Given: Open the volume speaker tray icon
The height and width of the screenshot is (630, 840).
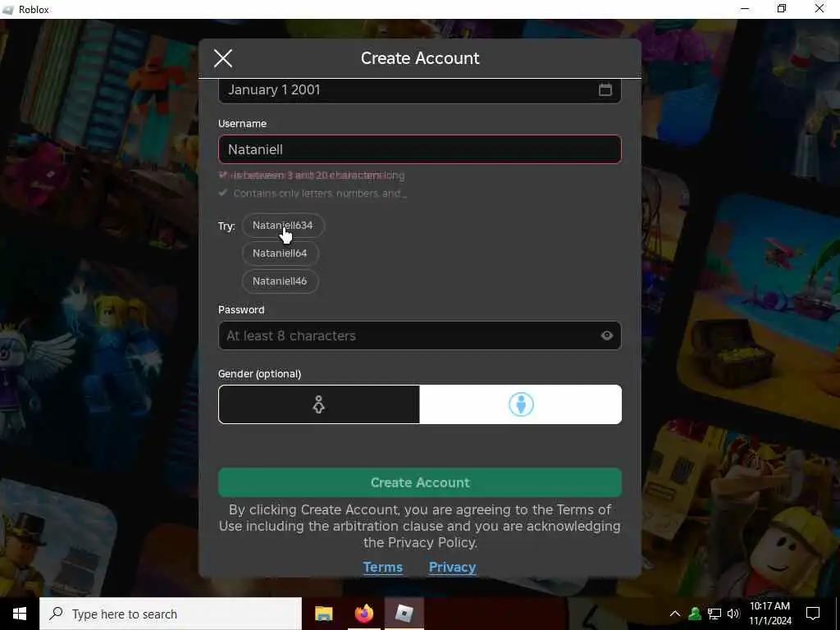Looking at the screenshot, I should pyautogui.click(x=733, y=614).
